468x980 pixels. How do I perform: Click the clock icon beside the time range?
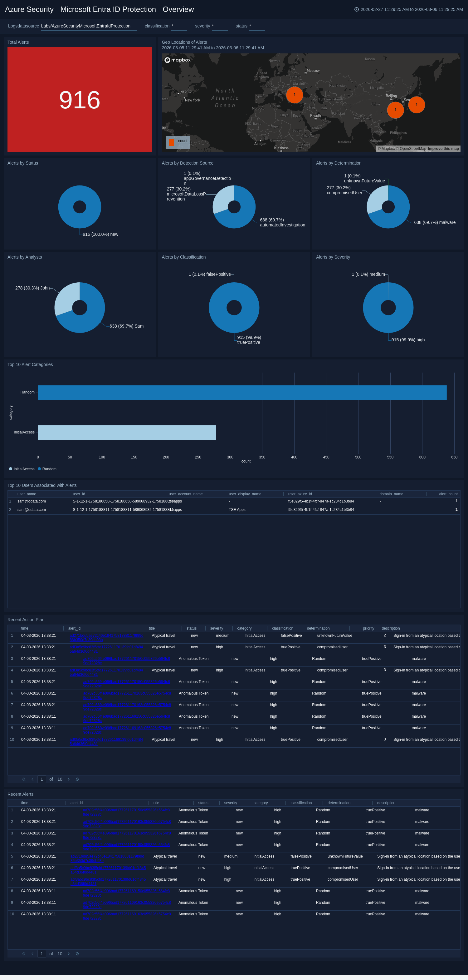click(356, 9)
